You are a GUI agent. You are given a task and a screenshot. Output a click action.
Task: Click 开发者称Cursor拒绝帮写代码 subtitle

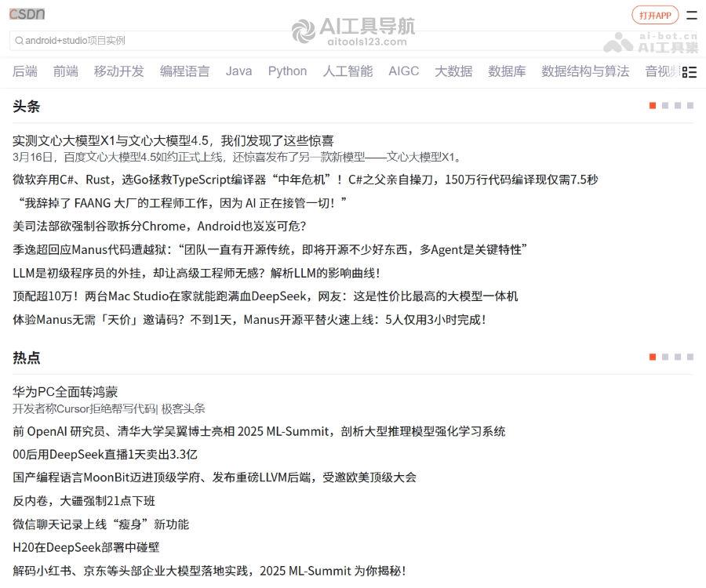pos(109,408)
